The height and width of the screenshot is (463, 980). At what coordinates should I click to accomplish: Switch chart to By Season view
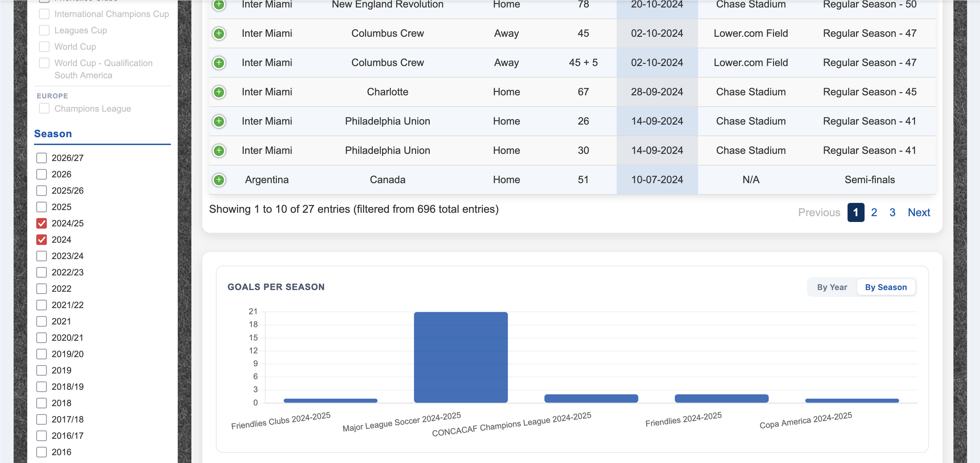(x=886, y=287)
